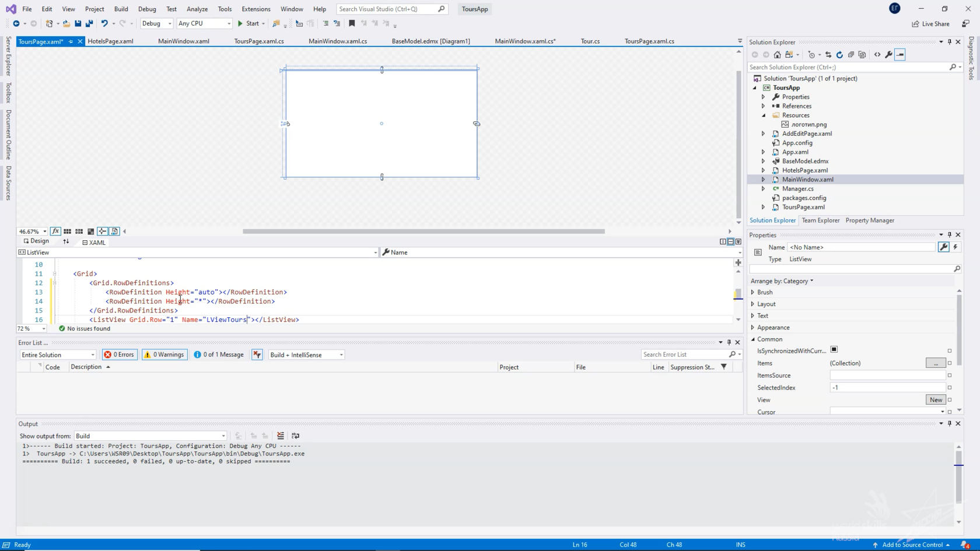Toggle artboard background in designer
980x551 pixels.
tap(91, 231)
